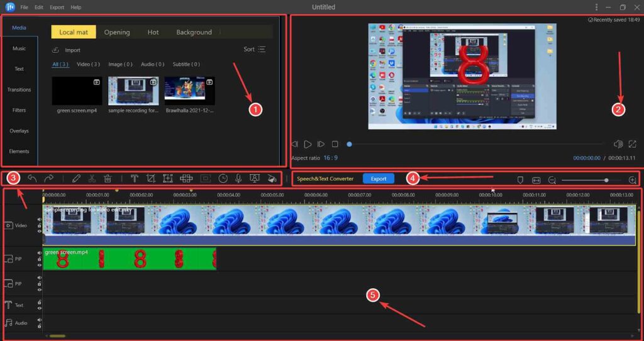This screenshot has height=341, width=644.
Task: Click the Split scissors tool
Action: point(92,178)
